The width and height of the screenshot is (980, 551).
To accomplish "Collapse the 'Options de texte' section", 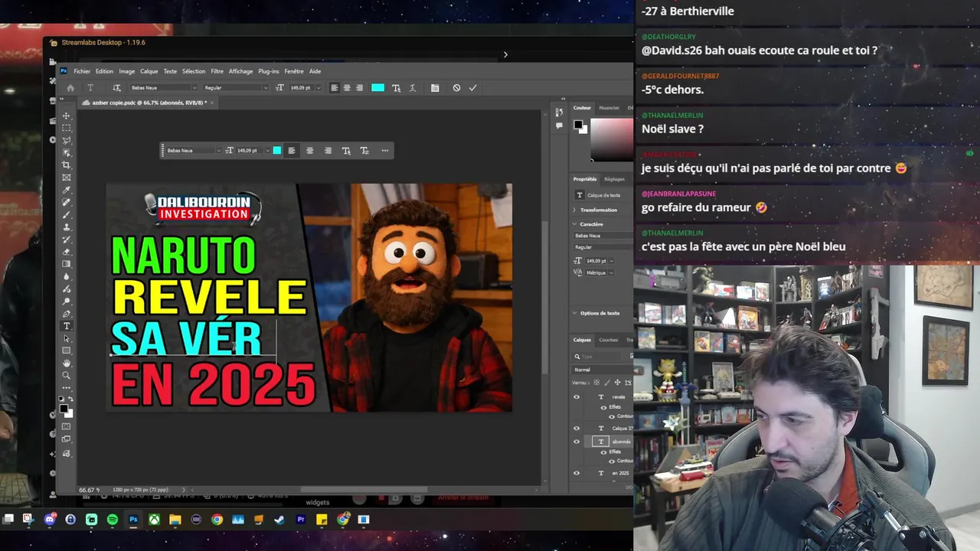I will tap(576, 313).
